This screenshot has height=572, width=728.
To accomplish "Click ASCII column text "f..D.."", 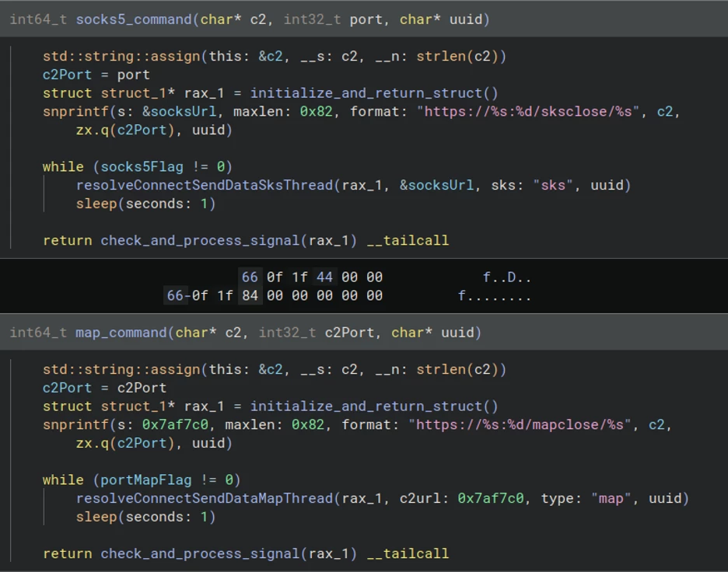I will click(507, 277).
